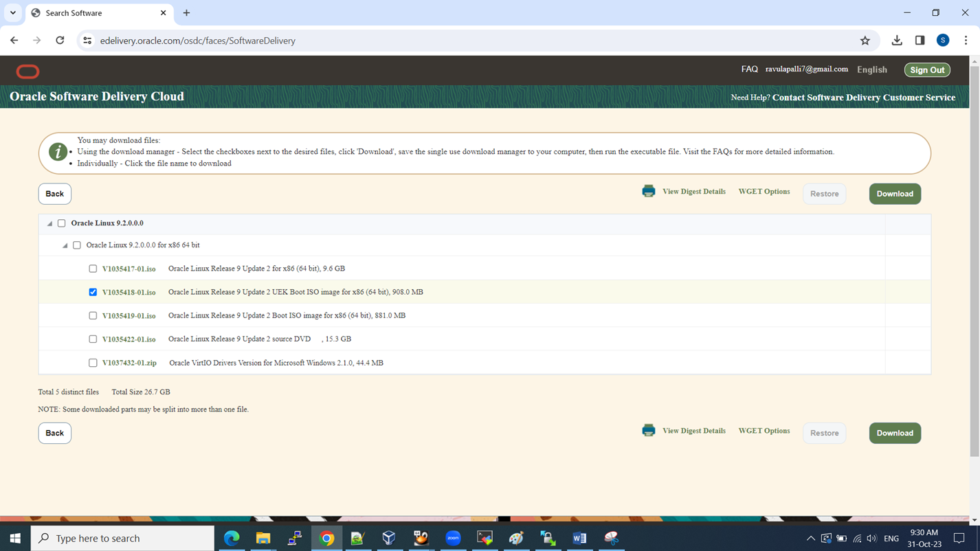Screen dimensions: 980x551
Task: Check Oracle Linux 9.2.0.0.0 for x86 64 bit checkbox
Action: click(x=77, y=245)
